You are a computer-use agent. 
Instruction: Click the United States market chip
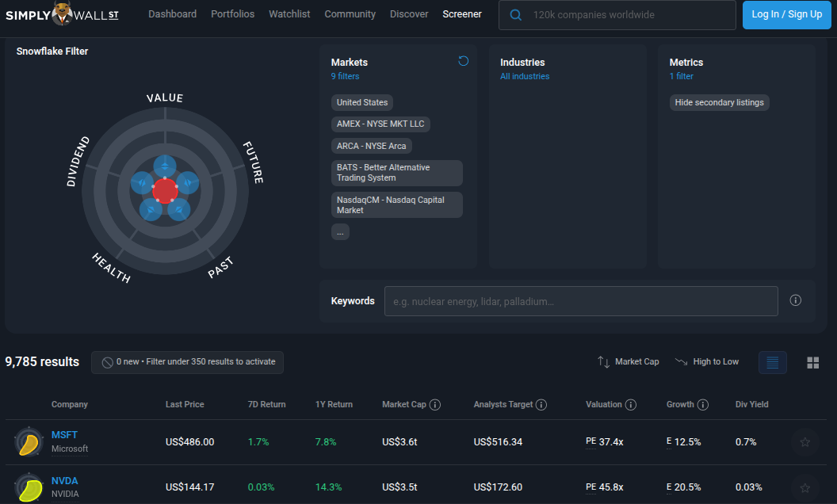coord(362,102)
